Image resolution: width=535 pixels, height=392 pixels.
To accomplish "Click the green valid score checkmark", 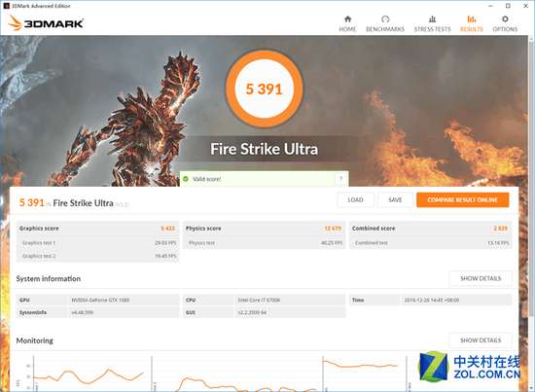I will pos(186,179).
